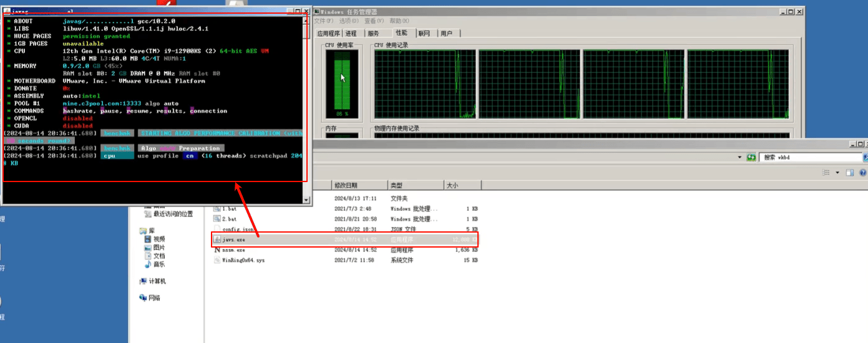Click console scrollbar up arrow
This screenshot has width=868, height=343.
(306, 21)
